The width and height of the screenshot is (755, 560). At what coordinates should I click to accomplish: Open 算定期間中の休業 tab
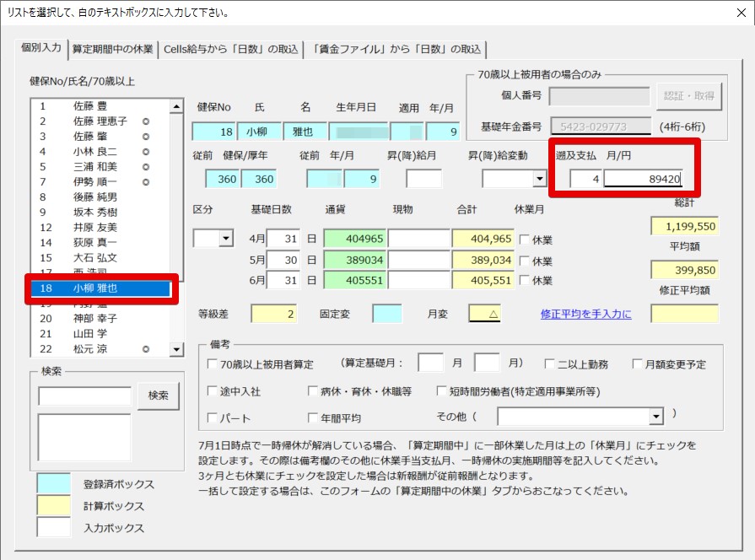click(x=113, y=49)
